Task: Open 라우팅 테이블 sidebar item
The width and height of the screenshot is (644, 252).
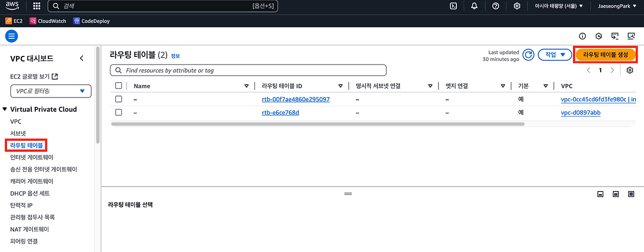Action: 26,146
